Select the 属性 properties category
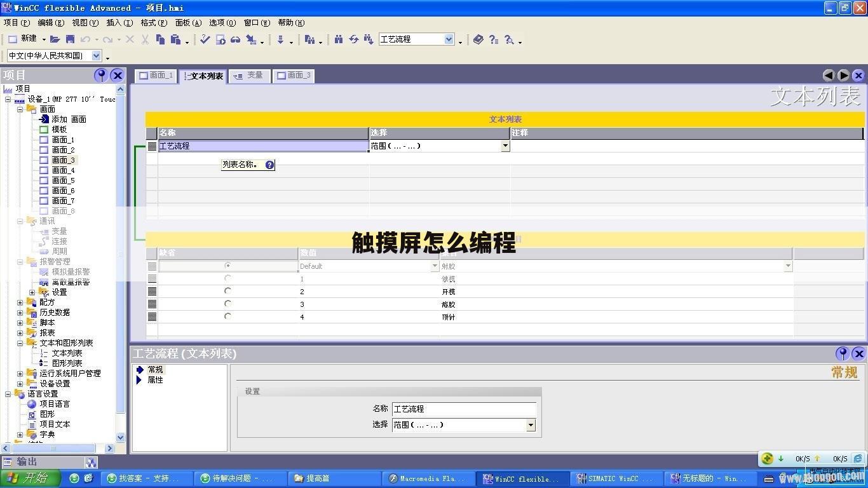Image resolution: width=868 pixels, height=488 pixels. 155,380
